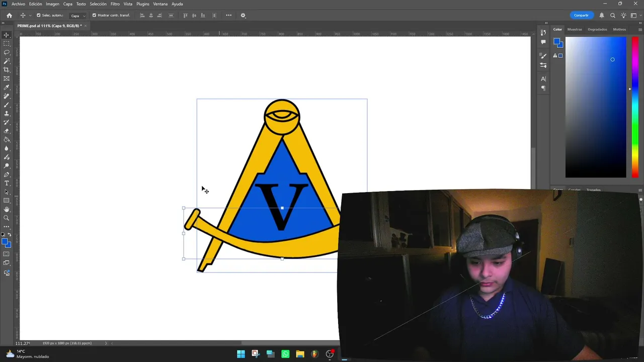Switch to the Motivos tab
The width and height of the screenshot is (644, 362).
point(619,29)
